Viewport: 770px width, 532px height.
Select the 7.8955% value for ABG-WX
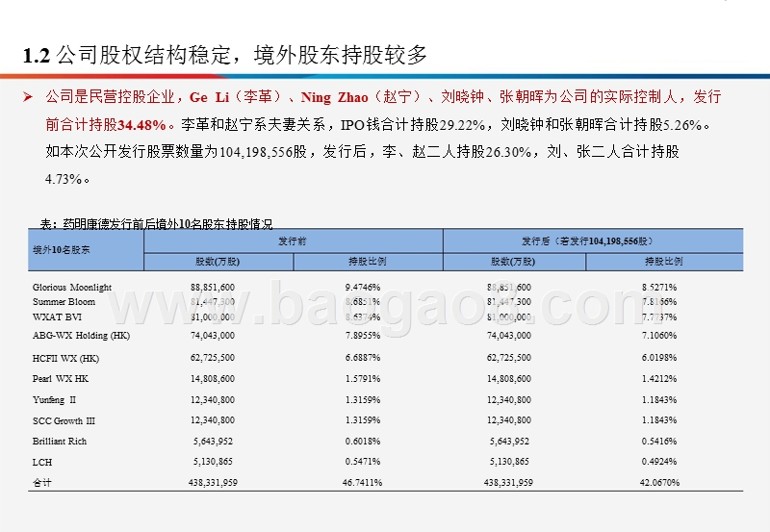coord(363,335)
